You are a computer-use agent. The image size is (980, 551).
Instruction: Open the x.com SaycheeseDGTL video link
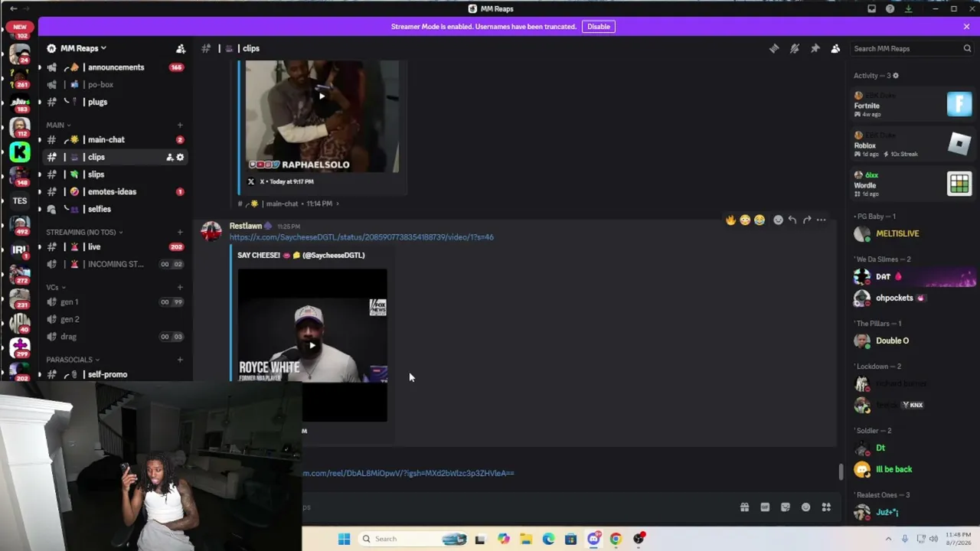click(361, 237)
